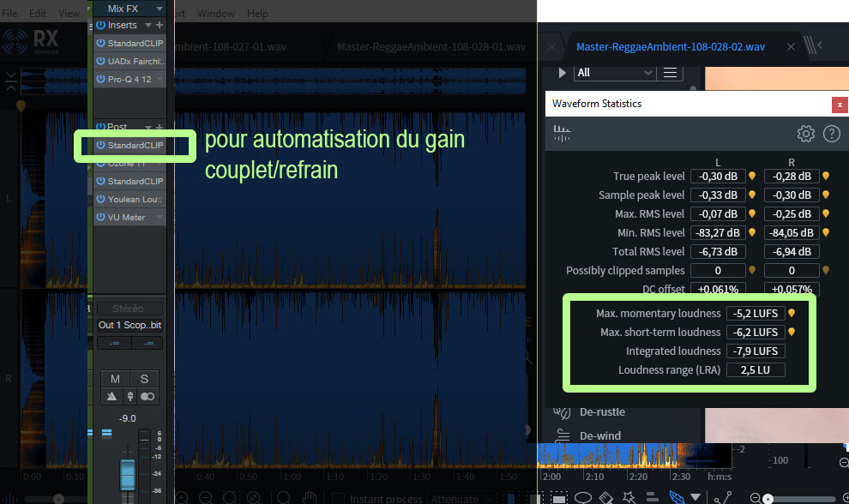Click the Stéréo channel mode button
The image size is (849, 504).
(x=129, y=309)
